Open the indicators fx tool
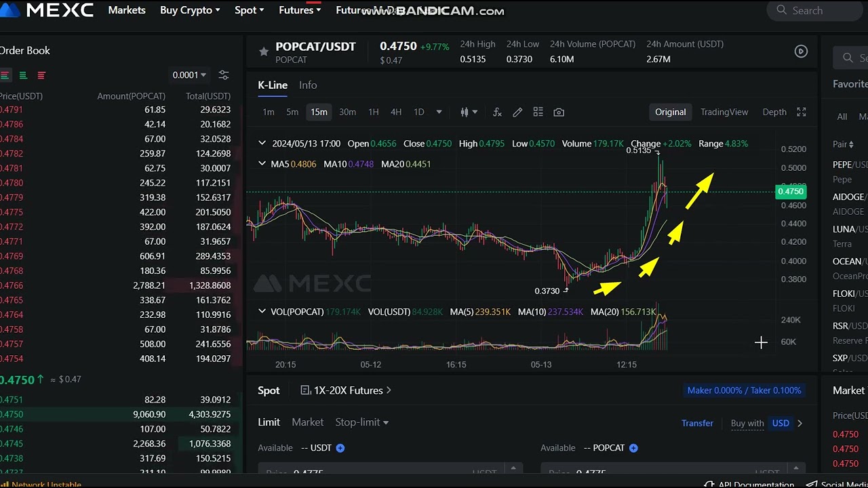868x488 pixels. (497, 112)
